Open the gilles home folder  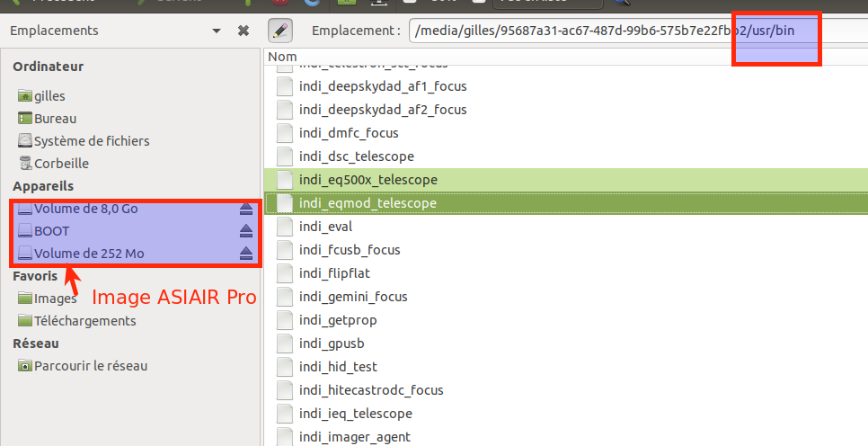click(49, 96)
